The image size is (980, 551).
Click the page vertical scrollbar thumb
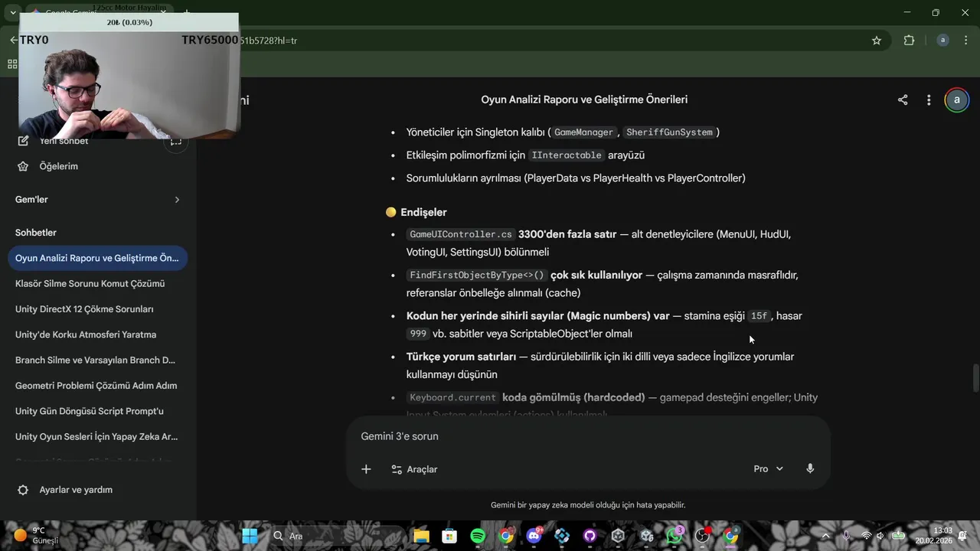975,378
